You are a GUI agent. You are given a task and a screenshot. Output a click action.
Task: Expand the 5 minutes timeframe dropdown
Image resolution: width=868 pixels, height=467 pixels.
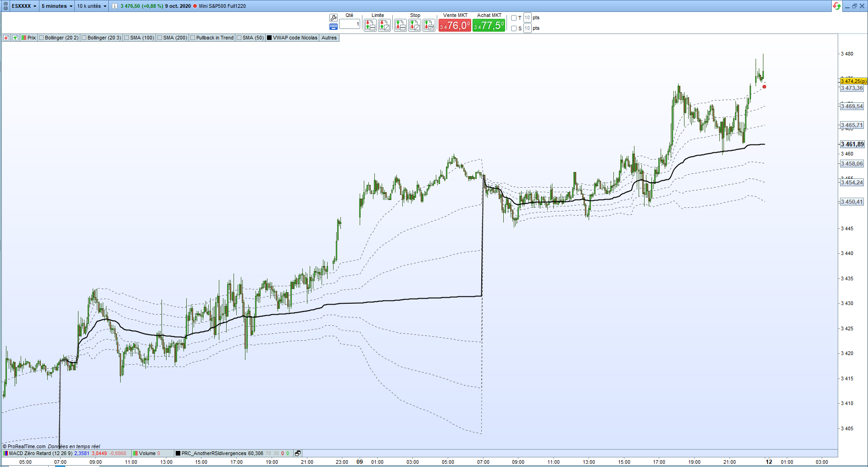click(57, 6)
